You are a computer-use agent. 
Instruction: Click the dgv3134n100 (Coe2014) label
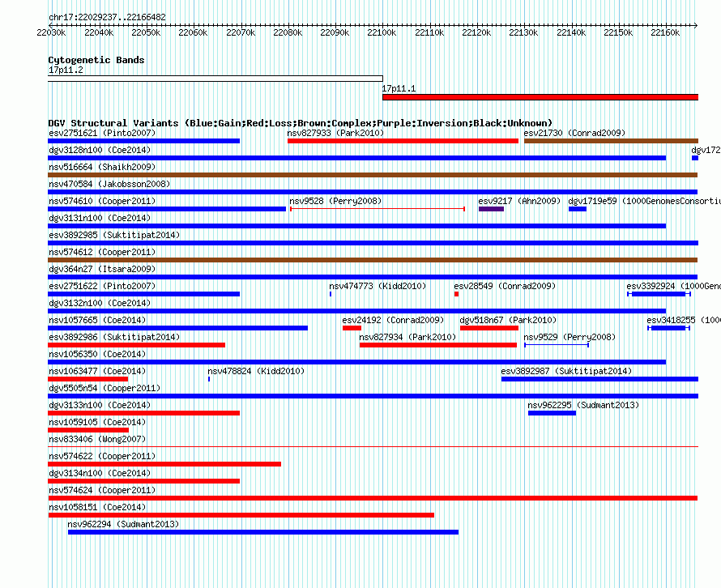100,473
